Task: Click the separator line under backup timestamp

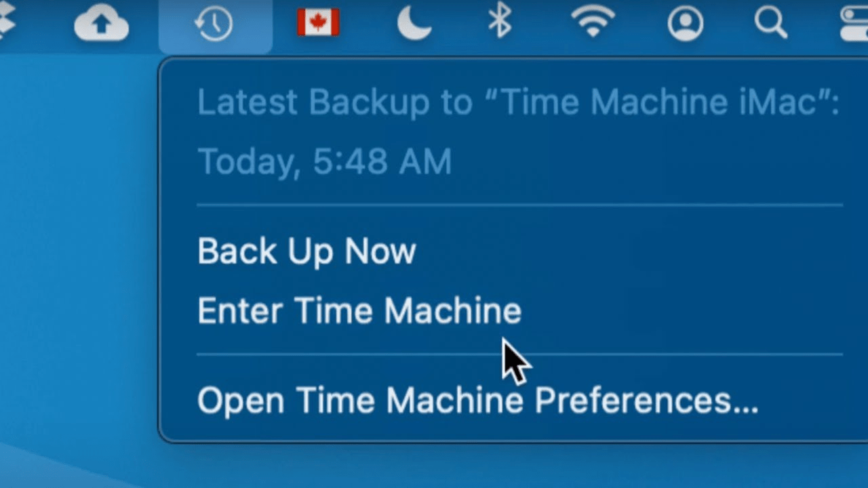Action: pos(519,205)
